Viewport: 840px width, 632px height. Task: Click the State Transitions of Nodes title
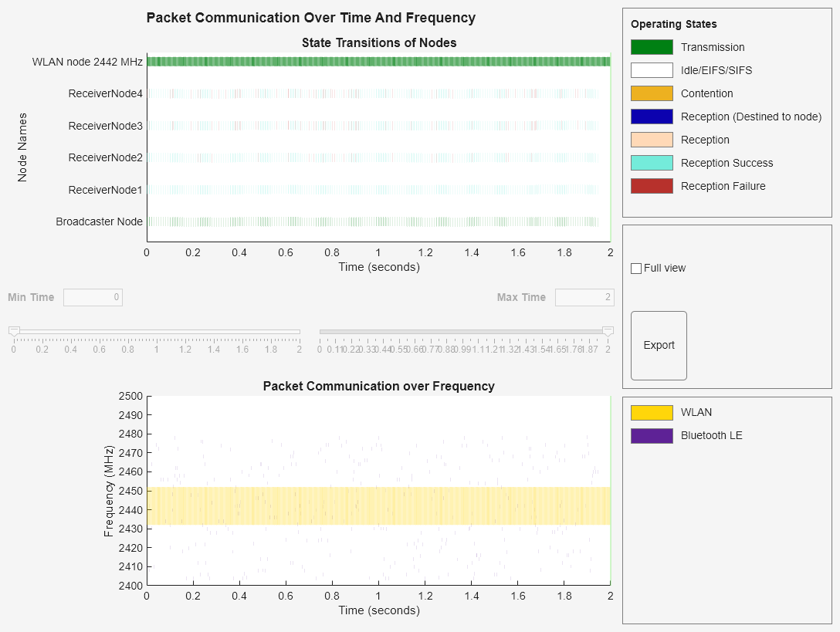tap(379, 42)
